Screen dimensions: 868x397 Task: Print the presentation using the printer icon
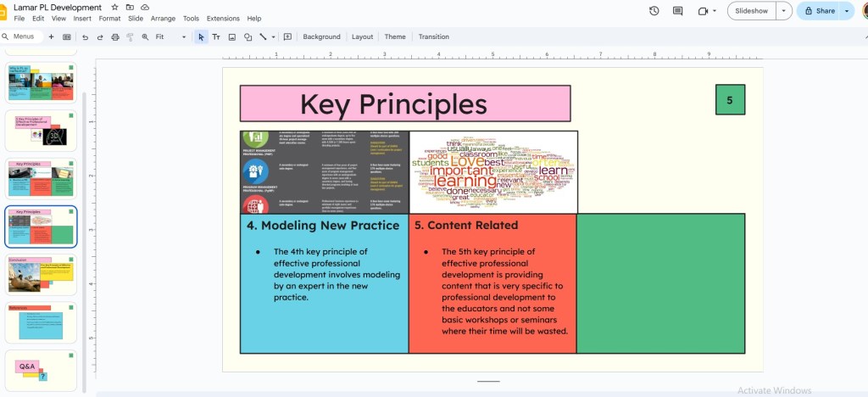pos(115,36)
